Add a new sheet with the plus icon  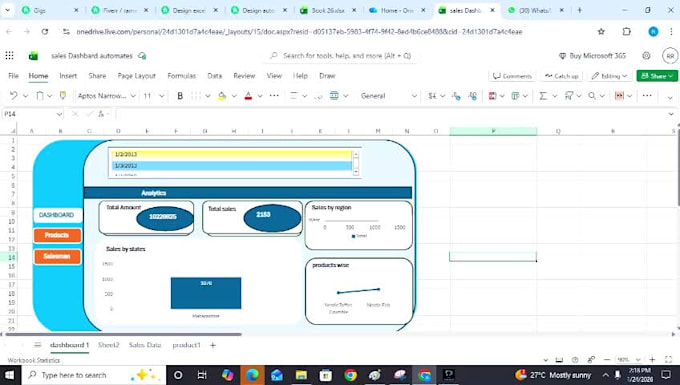(212, 345)
